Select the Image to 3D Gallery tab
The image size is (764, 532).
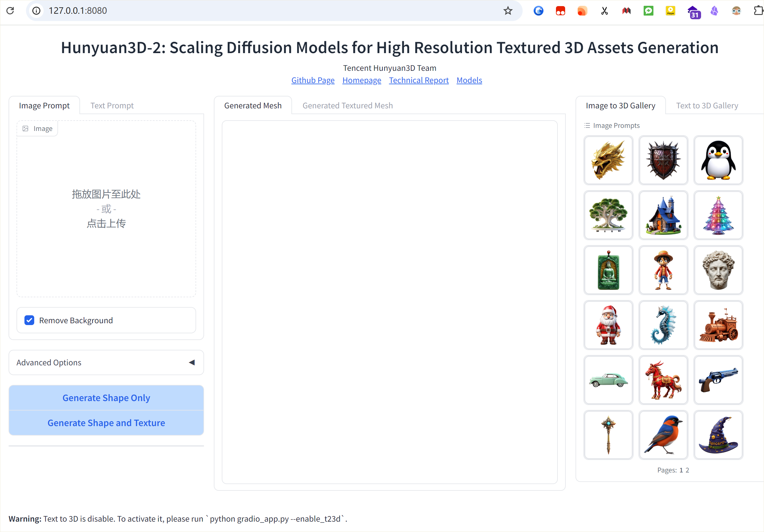tap(620, 105)
